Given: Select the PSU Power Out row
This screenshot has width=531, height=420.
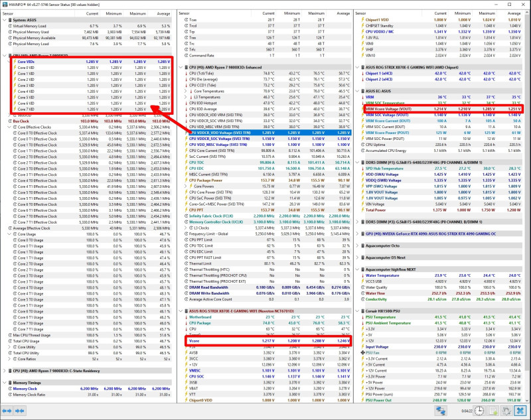Looking at the screenshot, I should [x=441, y=400].
